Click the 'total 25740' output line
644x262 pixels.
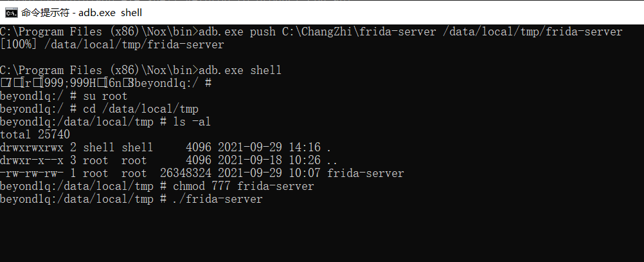click(35, 135)
